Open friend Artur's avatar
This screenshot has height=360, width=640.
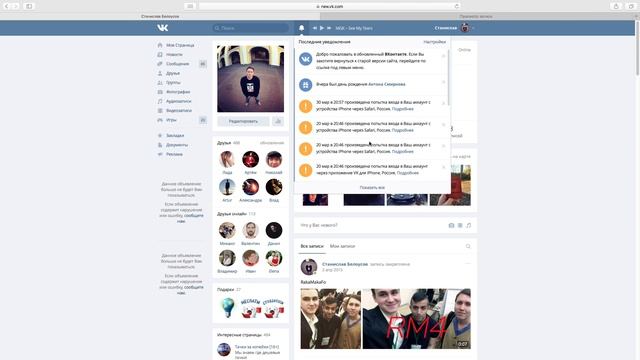[x=227, y=187]
